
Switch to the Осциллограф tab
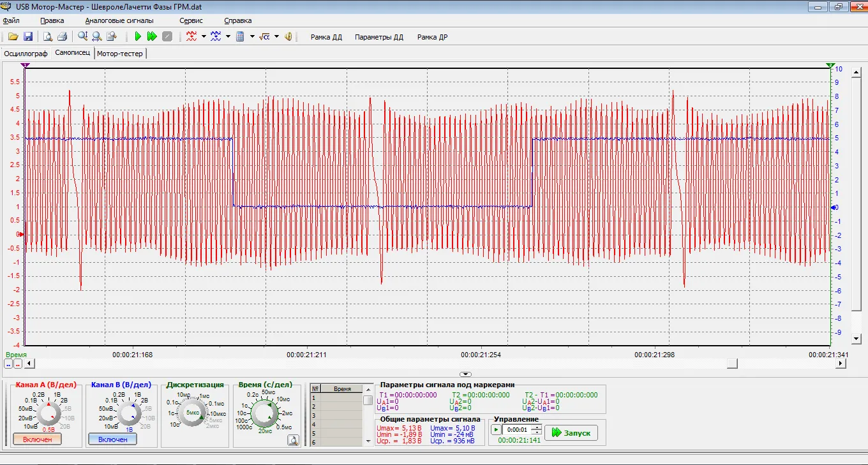coord(26,54)
